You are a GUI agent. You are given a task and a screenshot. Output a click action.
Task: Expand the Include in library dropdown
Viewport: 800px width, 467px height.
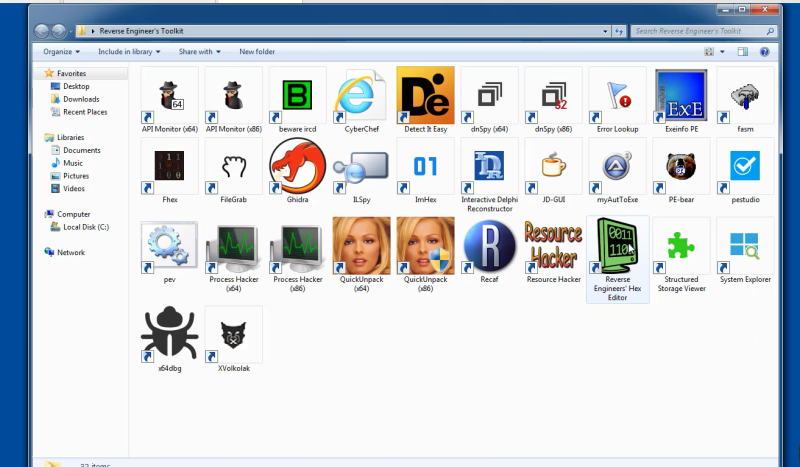(129, 51)
